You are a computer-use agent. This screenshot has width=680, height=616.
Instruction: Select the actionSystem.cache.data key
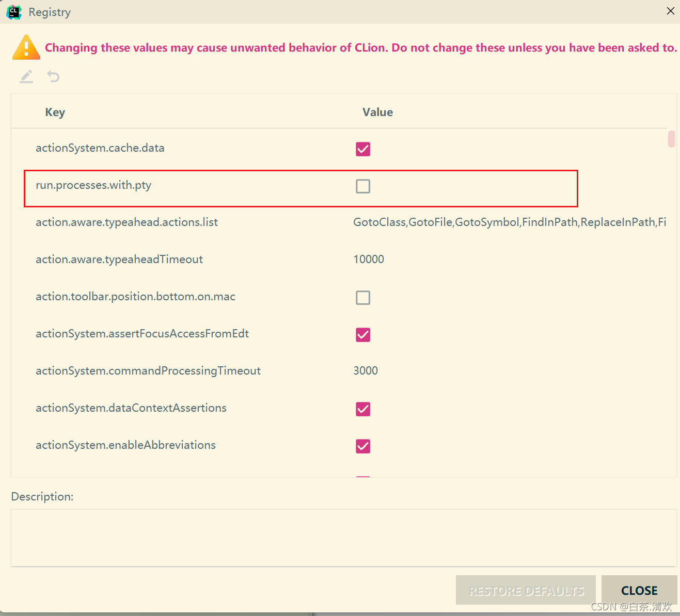click(100, 148)
